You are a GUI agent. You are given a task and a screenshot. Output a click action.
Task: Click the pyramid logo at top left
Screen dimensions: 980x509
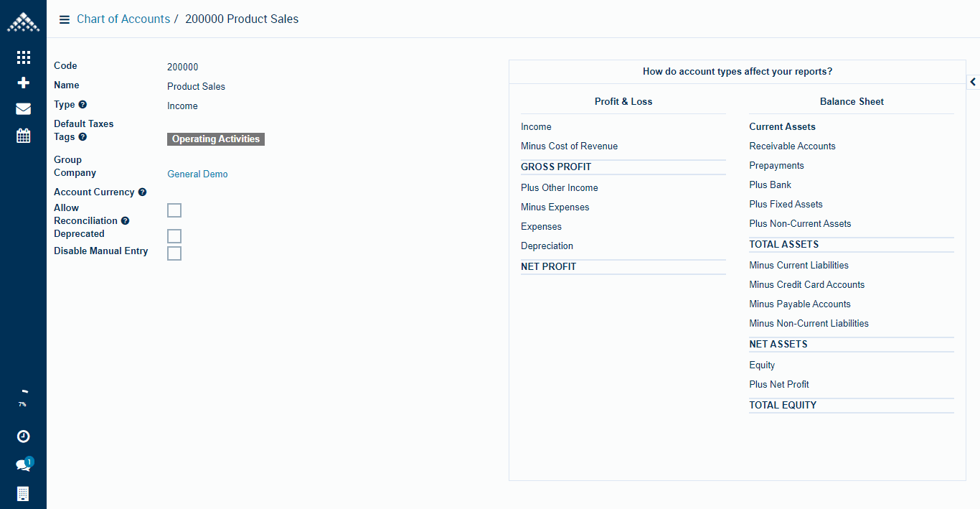point(23,22)
